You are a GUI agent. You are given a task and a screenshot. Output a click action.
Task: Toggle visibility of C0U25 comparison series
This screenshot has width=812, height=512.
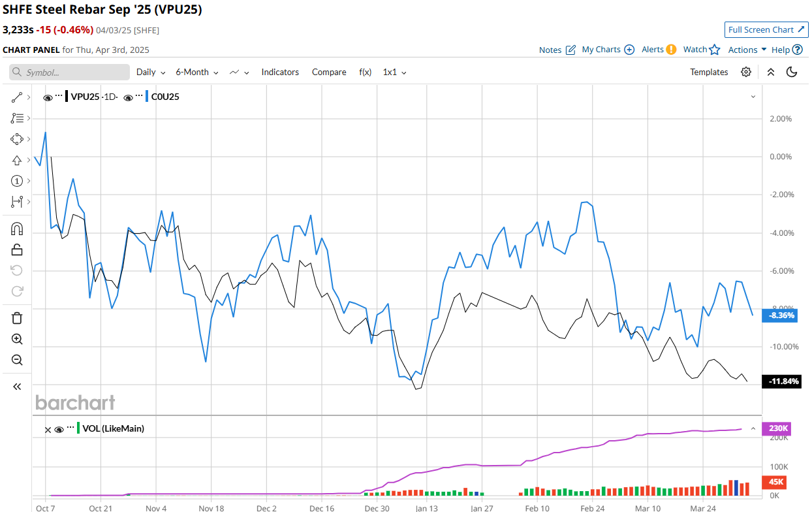[129, 97]
